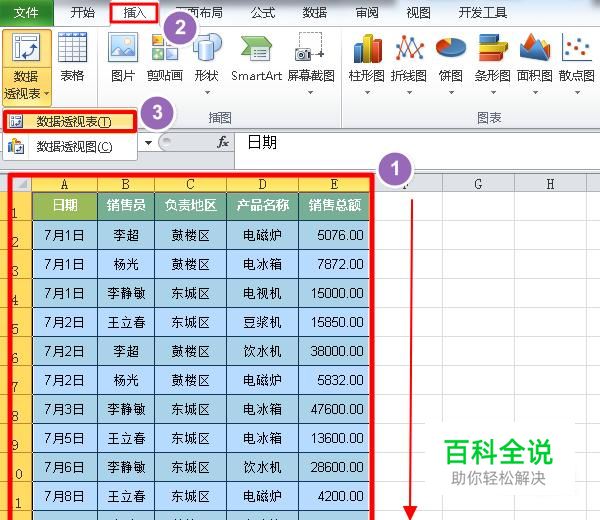Select column G header

[x=478, y=184]
